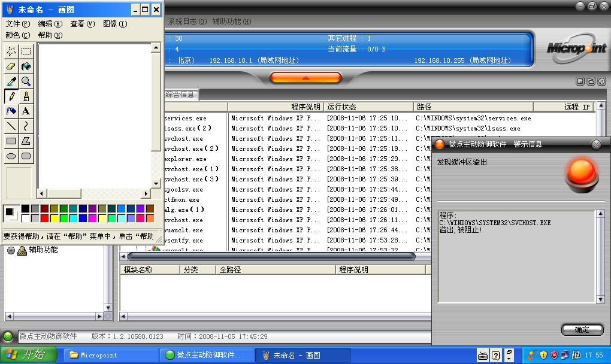Sort process list by 运行状态 column header

[368, 107]
